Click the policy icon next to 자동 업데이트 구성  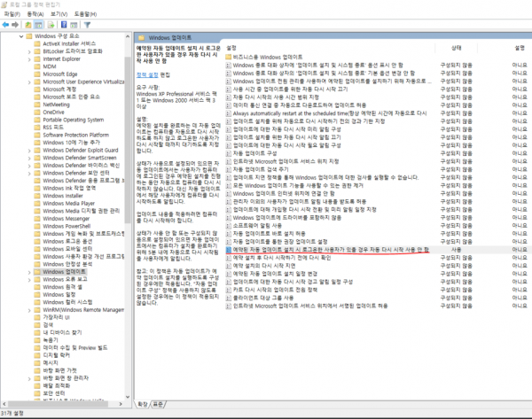pyautogui.click(x=229, y=153)
